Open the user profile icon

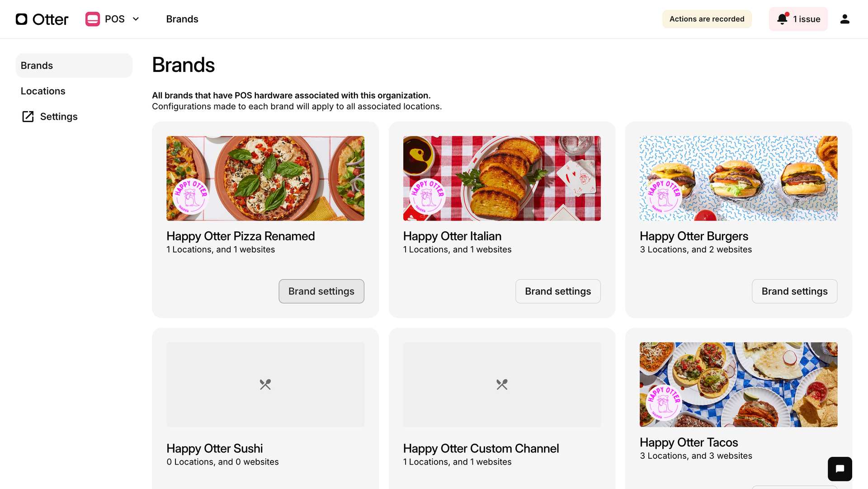pos(844,19)
